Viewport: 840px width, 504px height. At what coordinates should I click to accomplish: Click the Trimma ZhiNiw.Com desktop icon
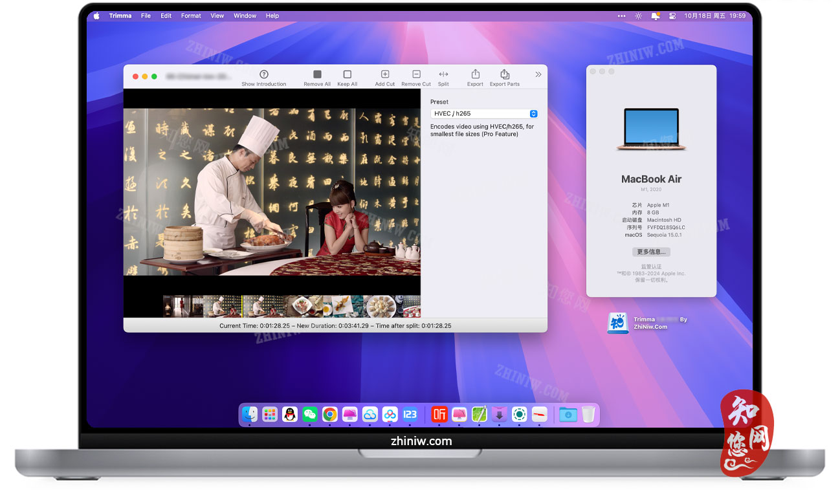pyautogui.click(x=618, y=323)
